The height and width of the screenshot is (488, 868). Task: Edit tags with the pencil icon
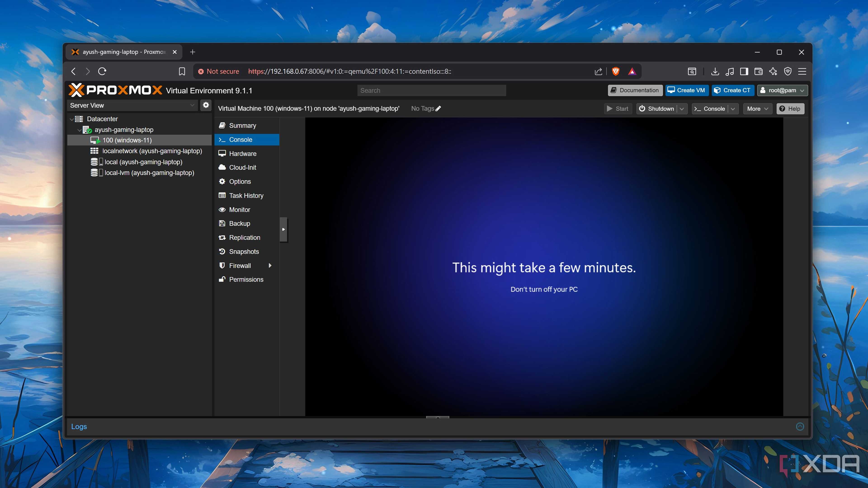click(x=438, y=108)
